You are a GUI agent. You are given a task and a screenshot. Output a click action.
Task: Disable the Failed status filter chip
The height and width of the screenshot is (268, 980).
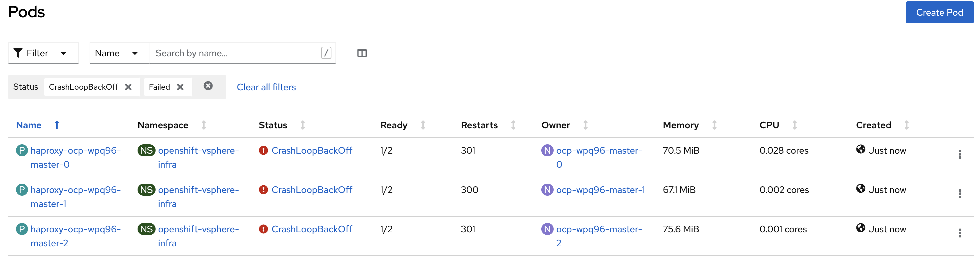(180, 87)
